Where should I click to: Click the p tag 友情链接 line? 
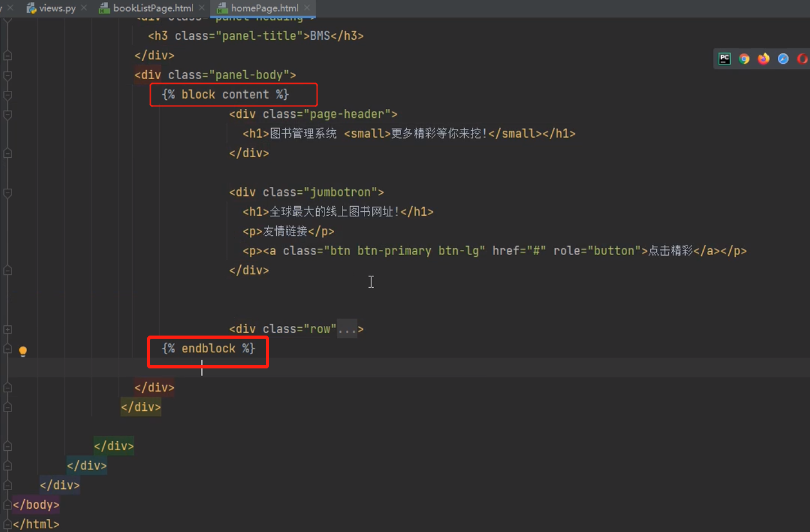pos(288,231)
